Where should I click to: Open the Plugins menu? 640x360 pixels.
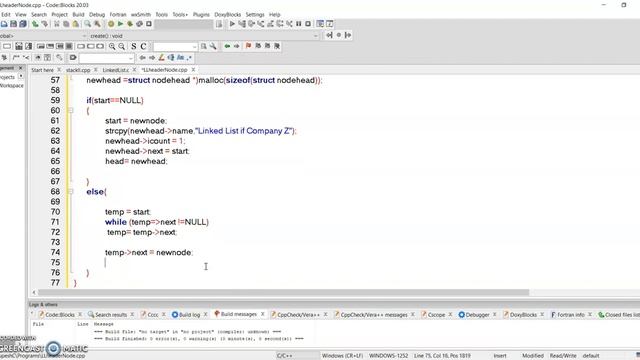pos(201,14)
